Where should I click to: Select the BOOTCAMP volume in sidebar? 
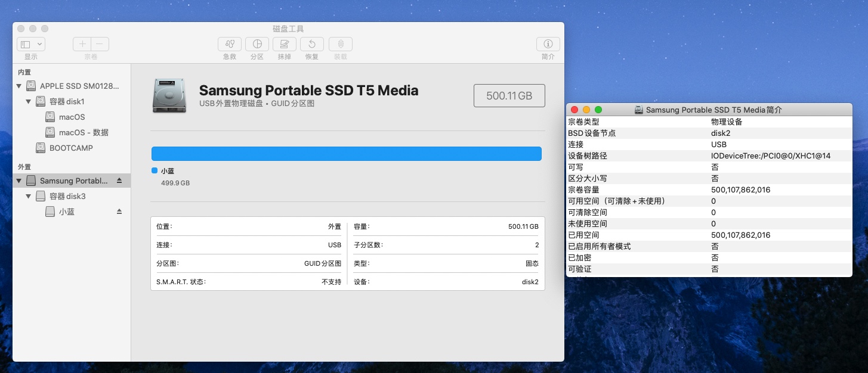(x=70, y=148)
